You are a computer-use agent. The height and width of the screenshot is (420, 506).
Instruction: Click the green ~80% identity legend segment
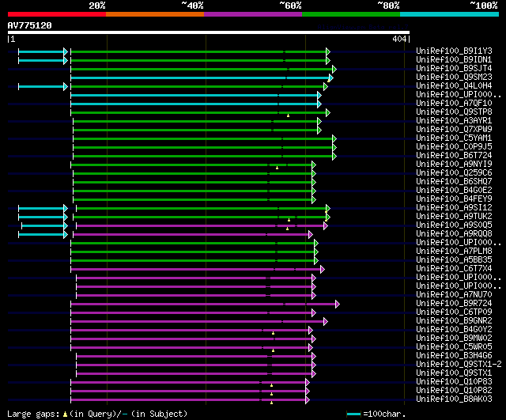[x=351, y=14]
